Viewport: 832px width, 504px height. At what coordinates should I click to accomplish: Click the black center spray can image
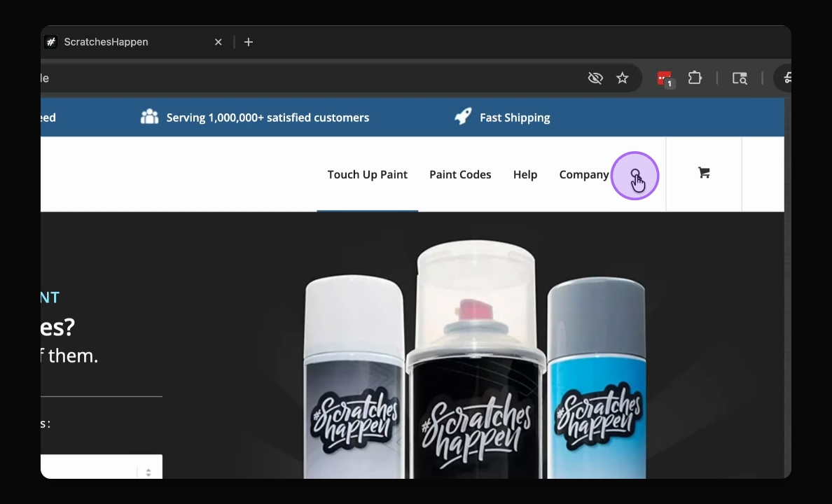[x=476, y=360]
